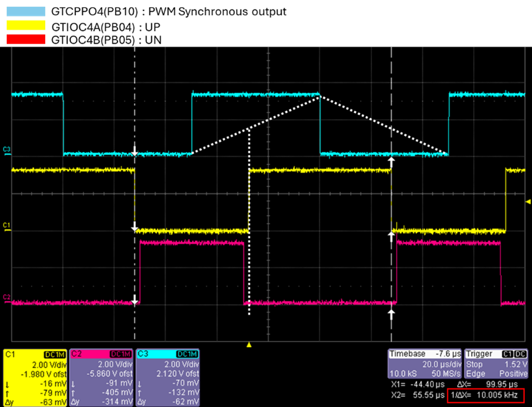Click the C2 DC1M coupling badge
Screen dimensions: 532x407
point(120,355)
